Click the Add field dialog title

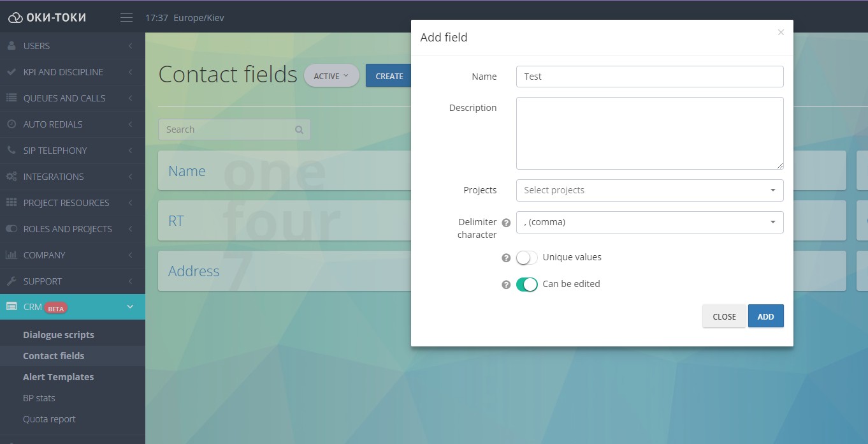(444, 38)
